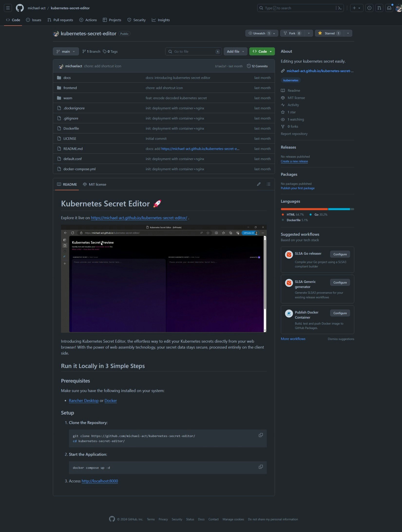Viewport: 402px width, 532px height.
Task: Click Publish your first package link
Action: [297, 188]
